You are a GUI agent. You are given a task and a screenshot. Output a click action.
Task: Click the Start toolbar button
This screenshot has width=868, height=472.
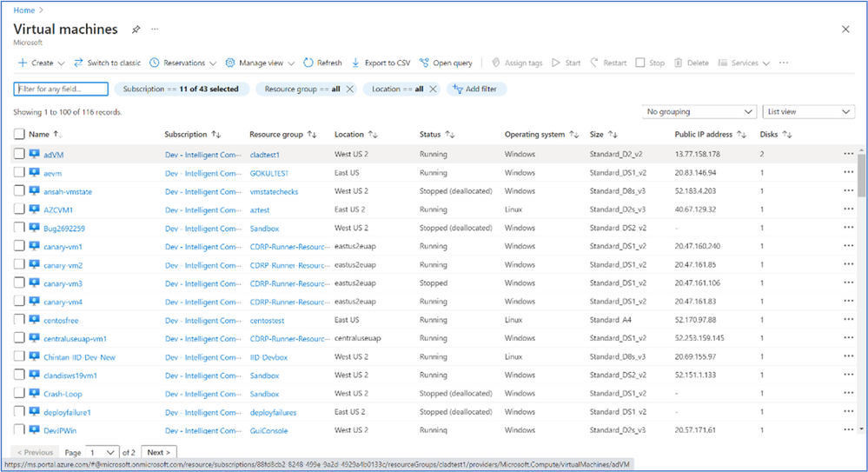566,63
